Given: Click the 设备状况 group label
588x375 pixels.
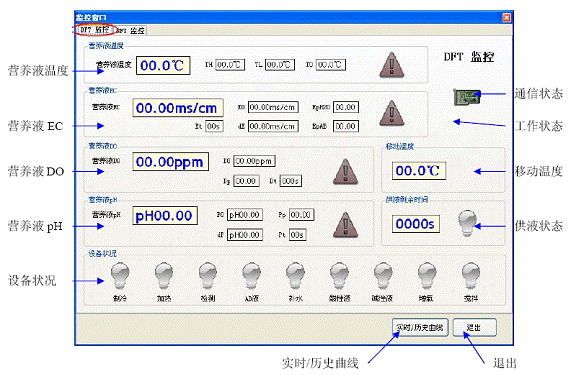Looking at the screenshot, I should 103,254.
